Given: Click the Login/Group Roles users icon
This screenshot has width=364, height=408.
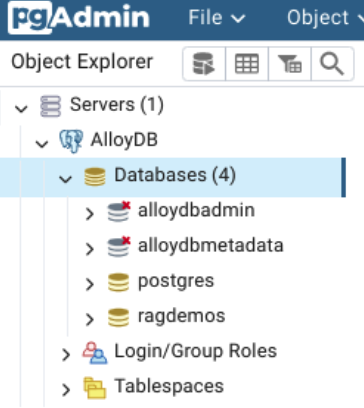Looking at the screenshot, I should 95,353.
